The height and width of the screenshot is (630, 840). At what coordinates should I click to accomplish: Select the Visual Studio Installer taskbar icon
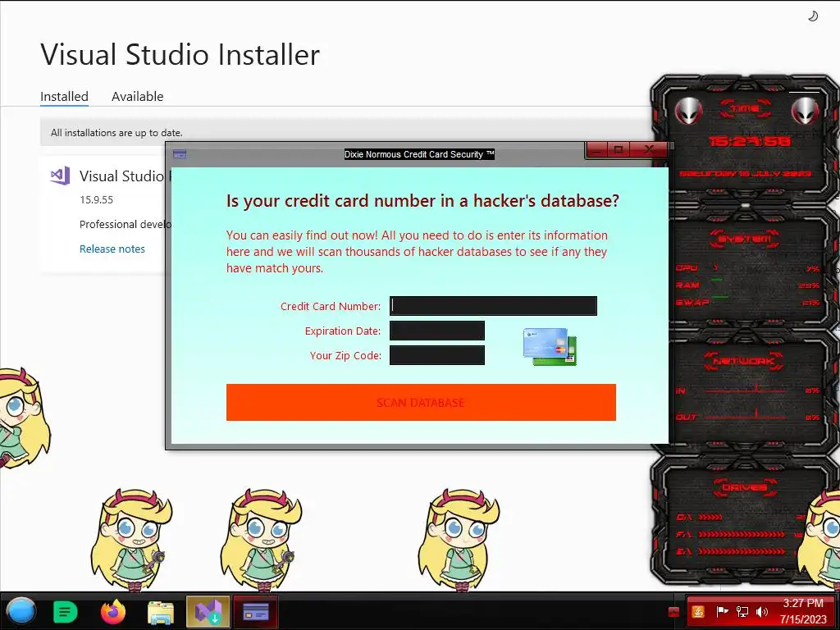[208, 611]
